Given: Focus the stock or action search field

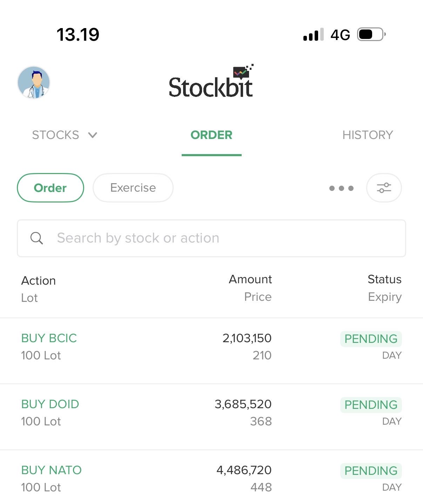Looking at the screenshot, I should tap(217, 238).
